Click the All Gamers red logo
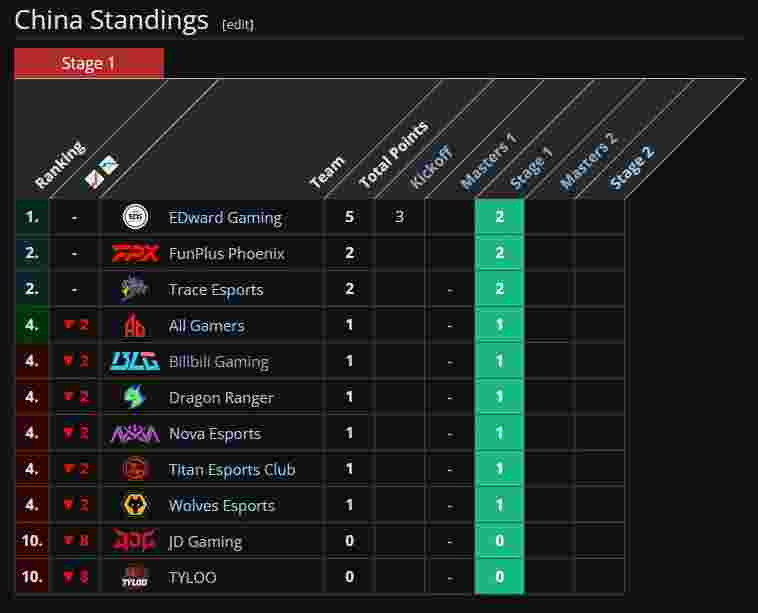The width and height of the screenshot is (758, 613). tap(134, 324)
